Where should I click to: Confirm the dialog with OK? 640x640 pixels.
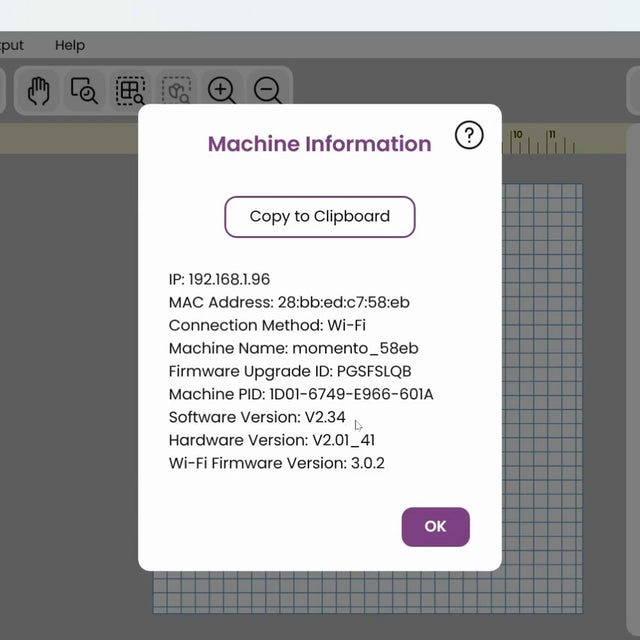click(x=435, y=526)
